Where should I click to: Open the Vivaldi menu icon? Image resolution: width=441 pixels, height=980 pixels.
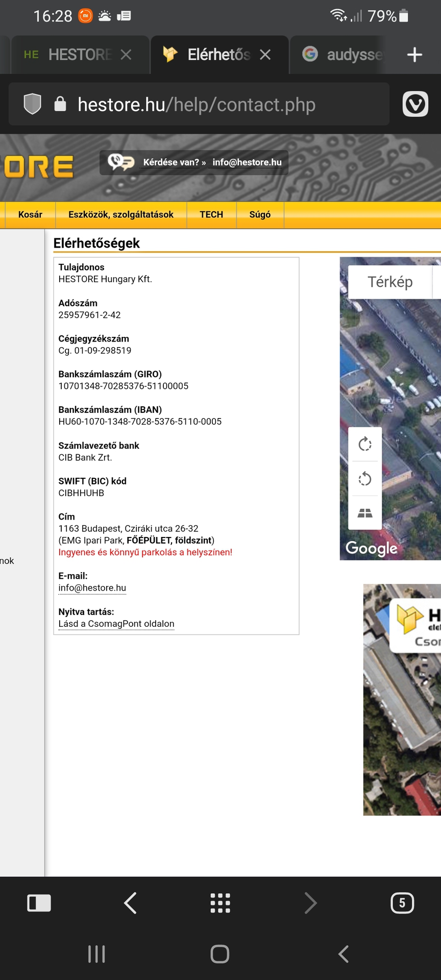tap(415, 104)
